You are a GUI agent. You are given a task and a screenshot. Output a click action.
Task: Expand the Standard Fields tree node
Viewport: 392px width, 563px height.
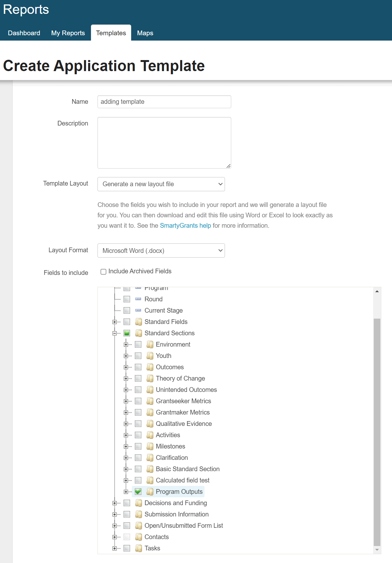(x=115, y=322)
